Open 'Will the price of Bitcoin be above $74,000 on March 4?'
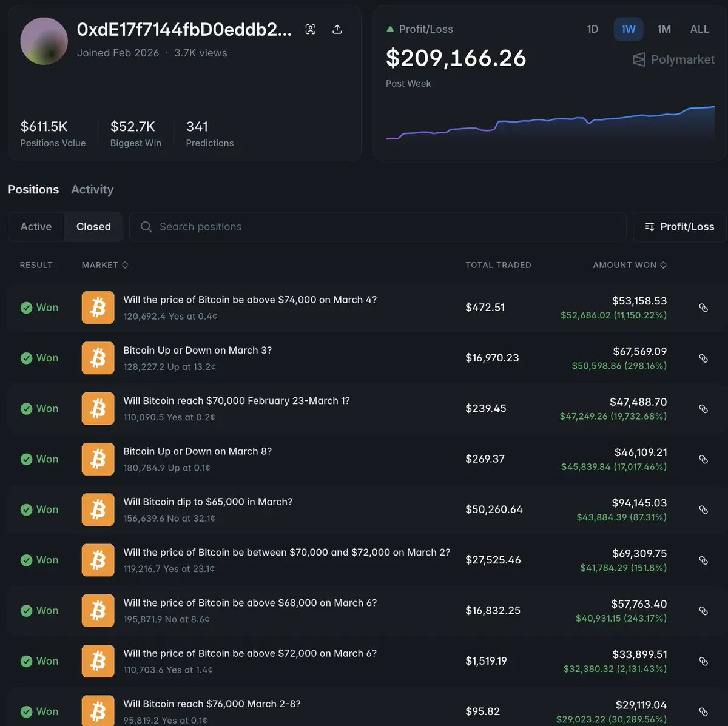Viewport: 728px width, 726px height. pyautogui.click(x=250, y=300)
